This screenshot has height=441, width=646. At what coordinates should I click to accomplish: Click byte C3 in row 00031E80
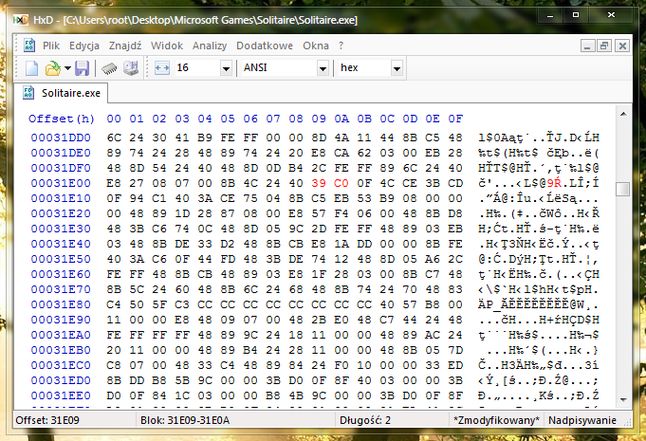pyautogui.click(x=182, y=305)
